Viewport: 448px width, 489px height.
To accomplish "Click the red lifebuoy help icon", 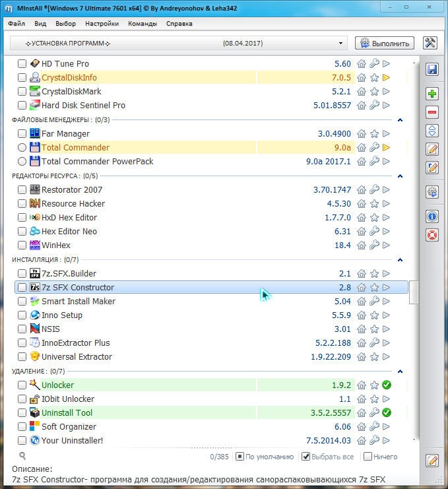I will [x=432, y=235].
